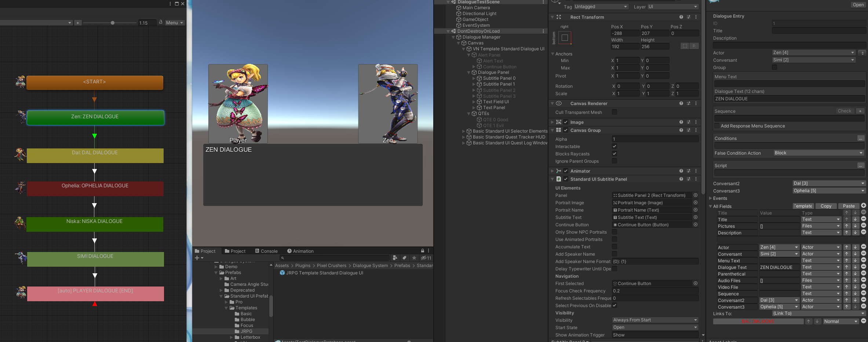Switch to the Animation tab
This screenshot has height=342, width=868.
tap(300, 251)
